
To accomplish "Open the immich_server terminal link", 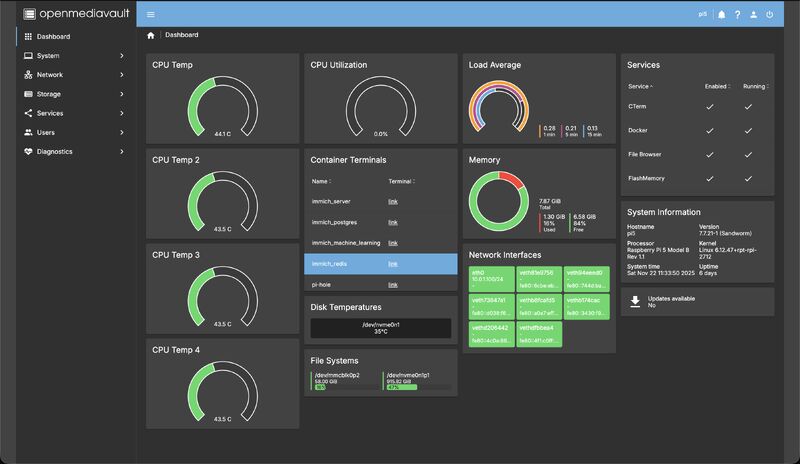I will (393, 202).
